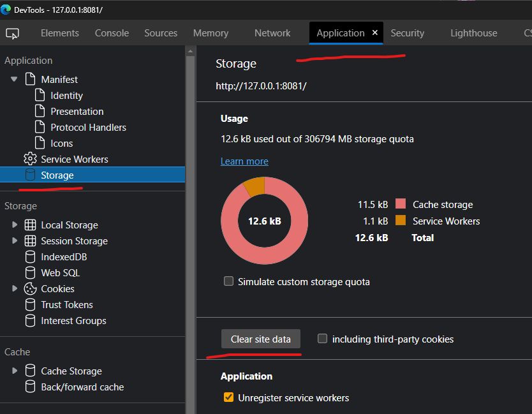Expand the Local Storage node
Image resolution: width=532 pixels, height=414 pixels.
click(x=15, y=225)
